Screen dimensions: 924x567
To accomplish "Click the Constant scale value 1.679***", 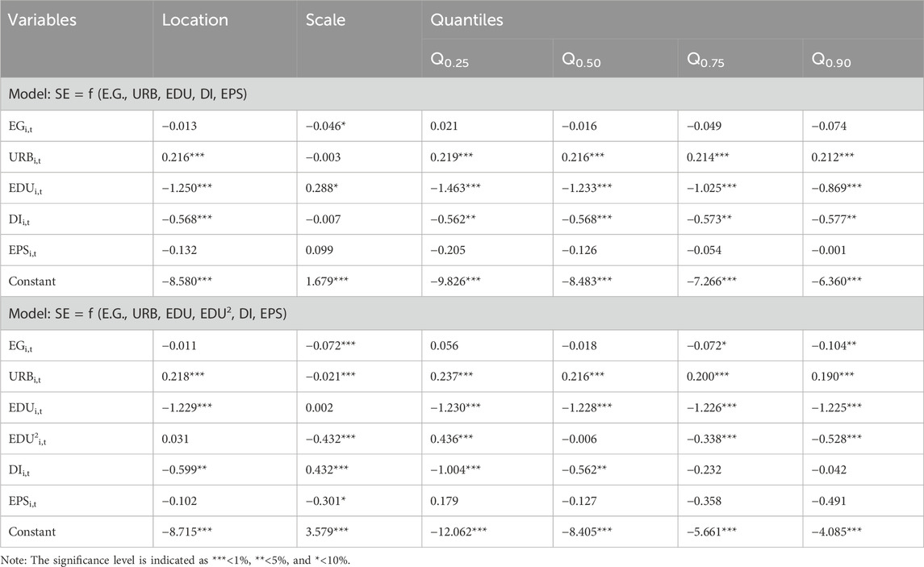I will pos(327,281).
